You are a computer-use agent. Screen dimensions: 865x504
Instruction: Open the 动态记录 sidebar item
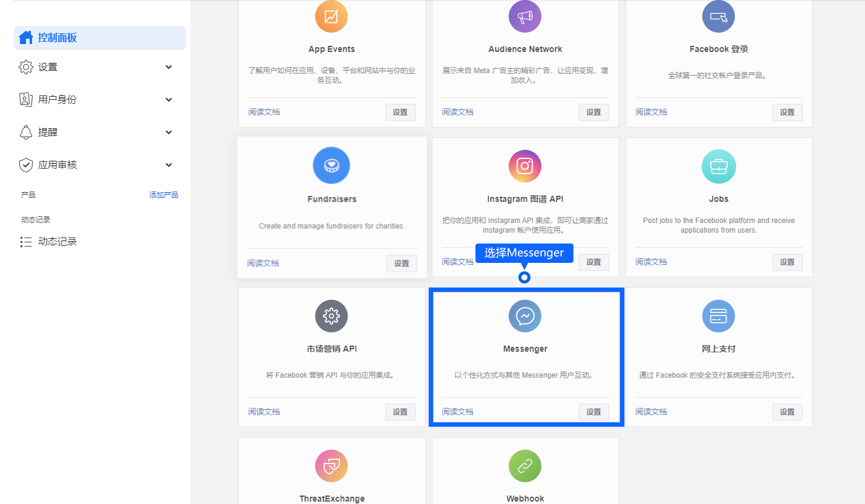(x=100, y=242)
